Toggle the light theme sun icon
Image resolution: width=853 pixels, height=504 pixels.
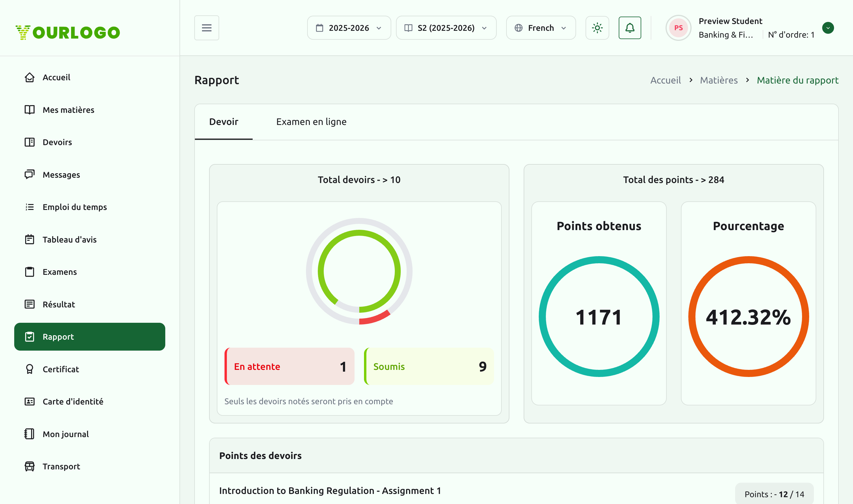597,28
